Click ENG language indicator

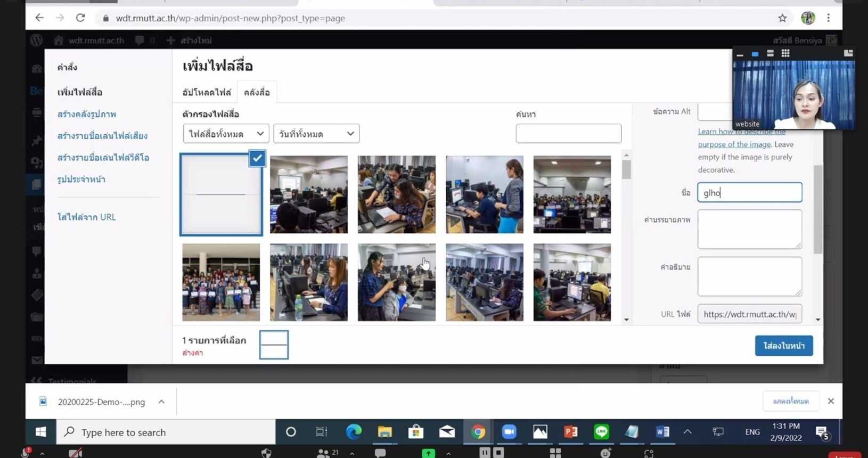pyautogui.click(x=752, y=432)
